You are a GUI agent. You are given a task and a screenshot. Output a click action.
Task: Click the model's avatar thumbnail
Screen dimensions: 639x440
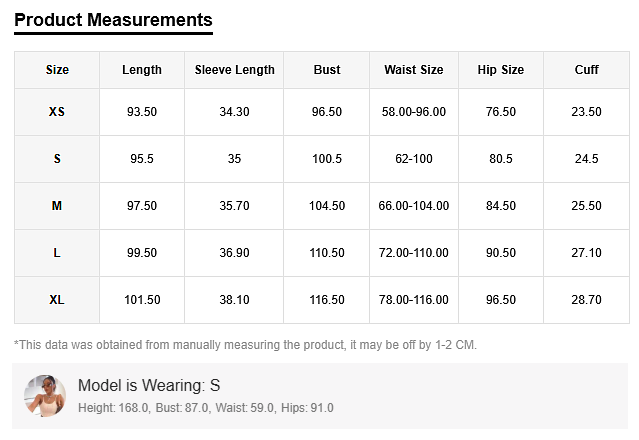[x=44, y=396]
